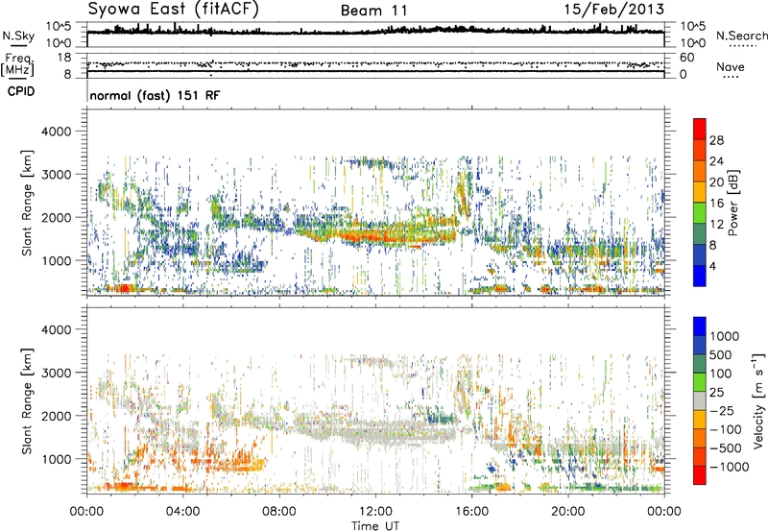Click the '-100' velocity colorbar label

pyautogui.click(x=726, y=429)
